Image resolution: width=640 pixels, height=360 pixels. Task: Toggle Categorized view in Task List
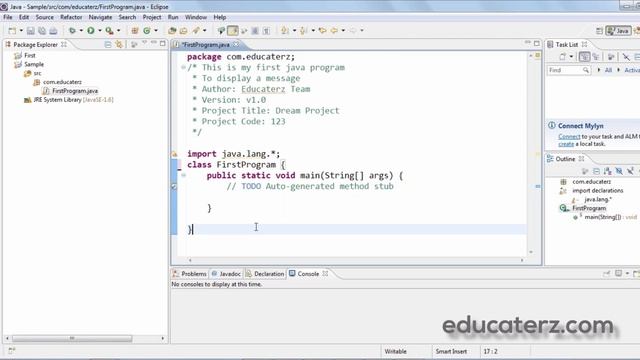point(584,57)
